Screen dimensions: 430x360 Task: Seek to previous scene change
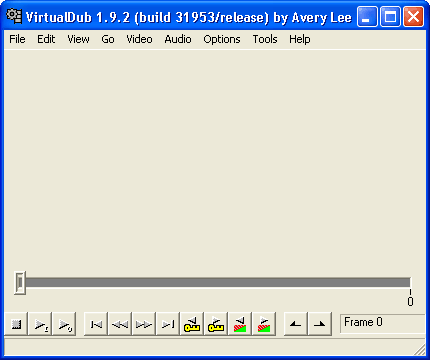(240, 324)
